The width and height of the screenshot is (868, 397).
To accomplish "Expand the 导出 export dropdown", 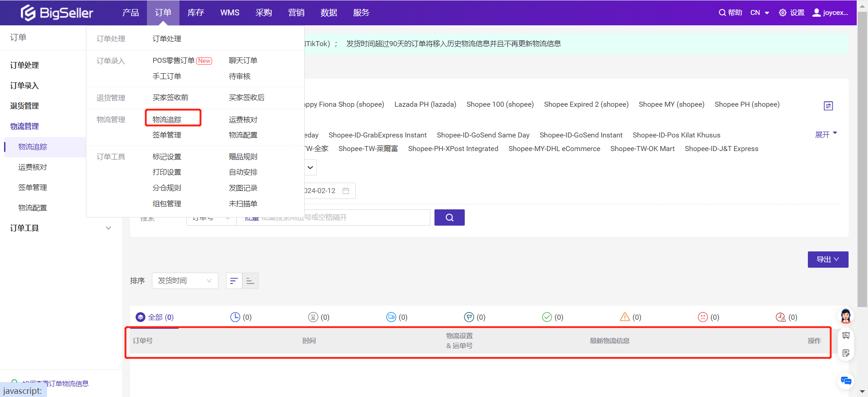I will click(828, 260).
